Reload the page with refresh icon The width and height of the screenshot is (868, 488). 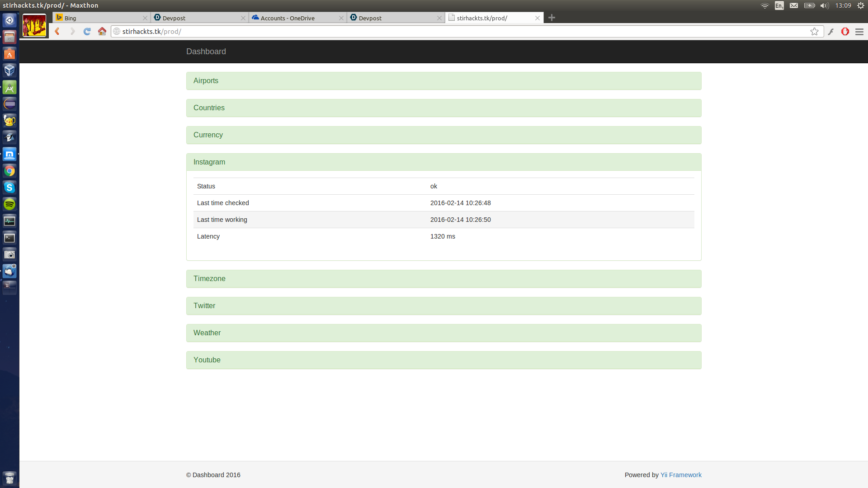click(x=87, y=32)
